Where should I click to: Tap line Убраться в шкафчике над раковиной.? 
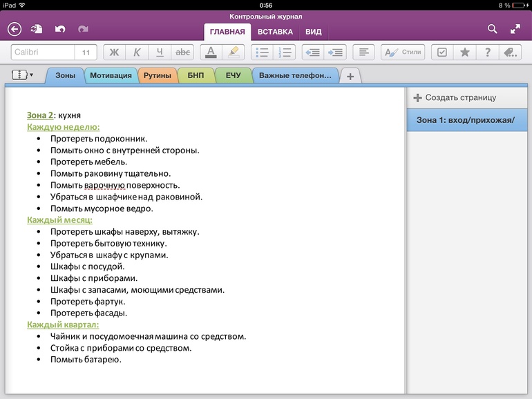click(x=126, y=197)
